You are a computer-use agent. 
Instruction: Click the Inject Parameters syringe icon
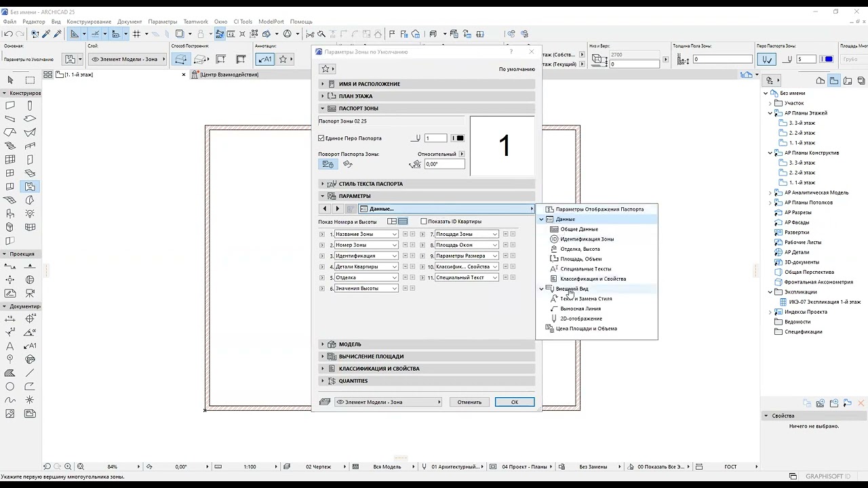[x=58, y=34]
